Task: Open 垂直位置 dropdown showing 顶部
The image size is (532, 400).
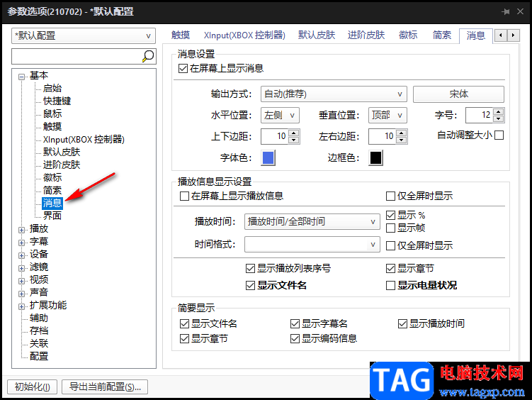Action: (387, 116)
